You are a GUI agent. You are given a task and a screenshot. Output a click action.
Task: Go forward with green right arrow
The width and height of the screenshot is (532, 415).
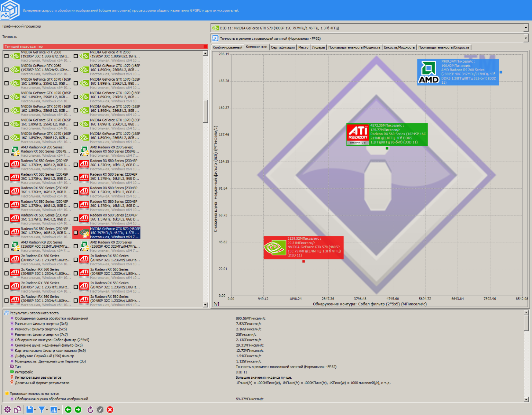click(x=78, y=410)
